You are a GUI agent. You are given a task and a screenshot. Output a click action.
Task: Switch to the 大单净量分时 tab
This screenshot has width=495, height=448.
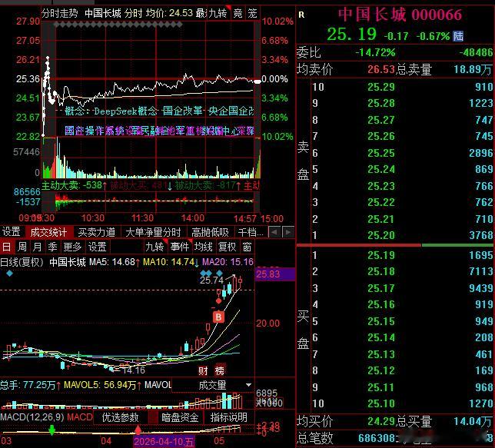153,232
